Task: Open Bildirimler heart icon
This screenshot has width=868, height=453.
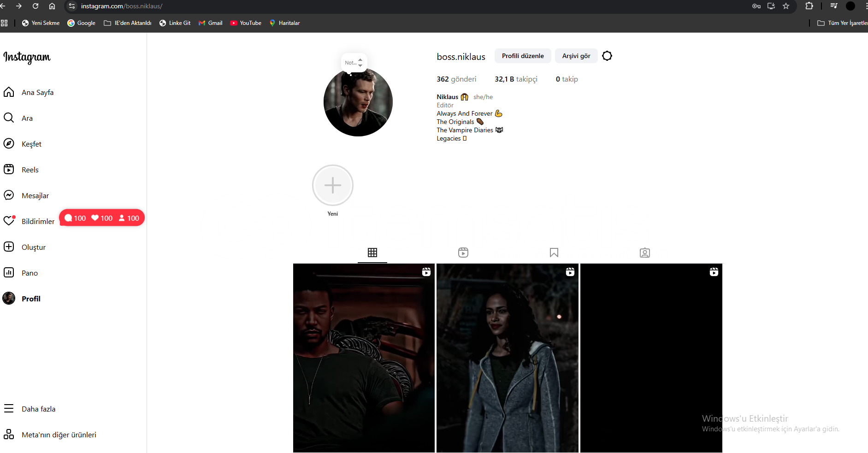Action: click(x=9, y=221)
